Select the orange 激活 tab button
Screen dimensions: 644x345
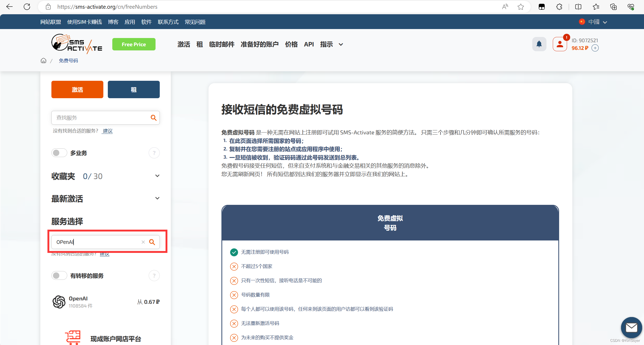click(77, 89)
